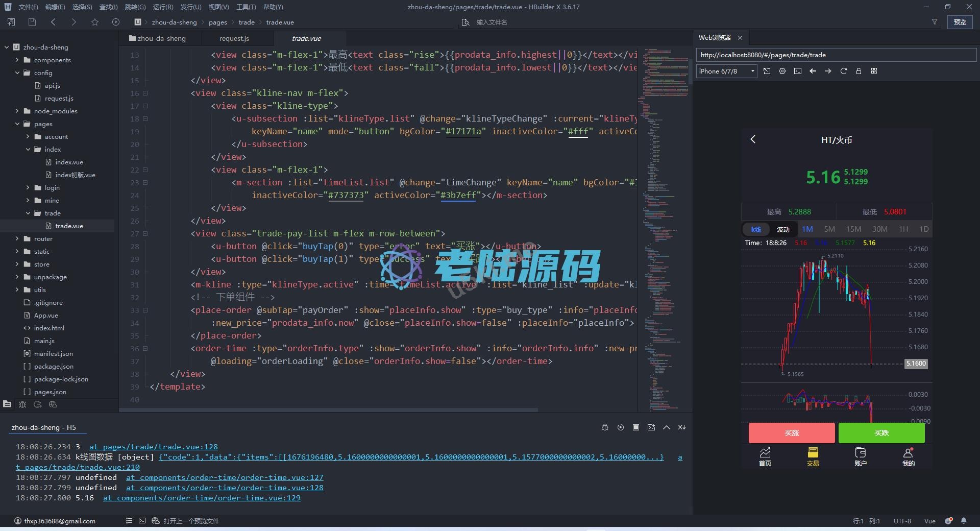Switch chart to 波动 mode
Screen dimensions: 980x531
[x=783, y=229]
